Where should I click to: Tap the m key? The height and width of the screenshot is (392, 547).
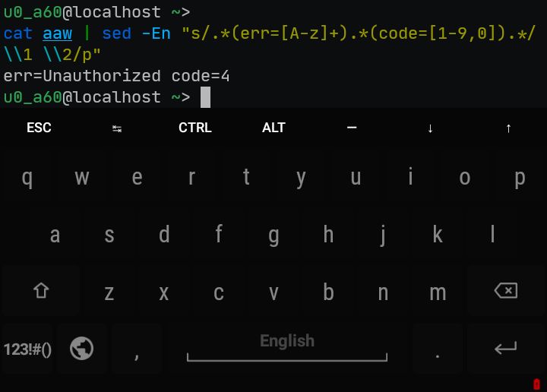[438, 292]
